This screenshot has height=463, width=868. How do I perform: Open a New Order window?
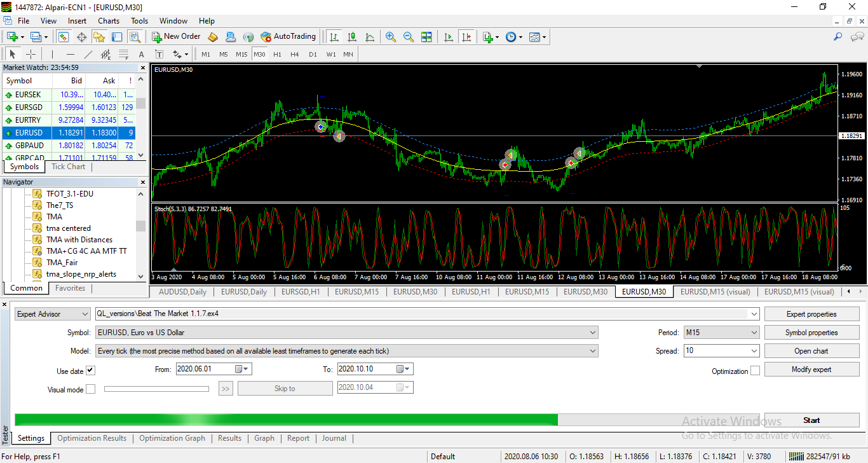coord(176,37)
